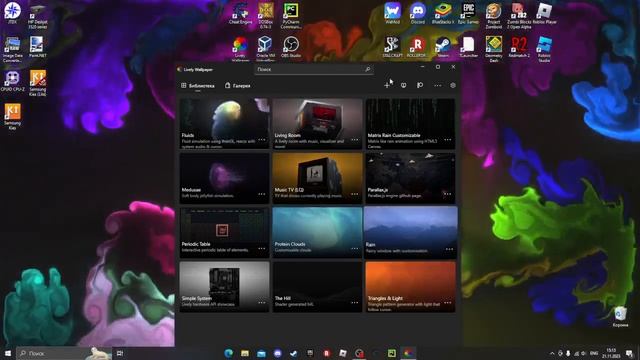The height and width of the screenshot is (360, 640).
Task: Open the Simple System card options menu
Action: click(262, 302)
